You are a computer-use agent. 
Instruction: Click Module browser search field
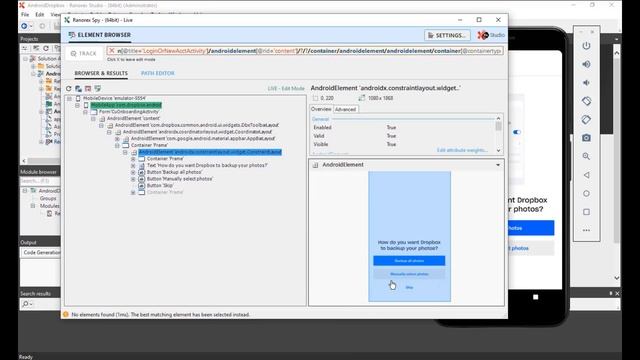click(40, 180)
